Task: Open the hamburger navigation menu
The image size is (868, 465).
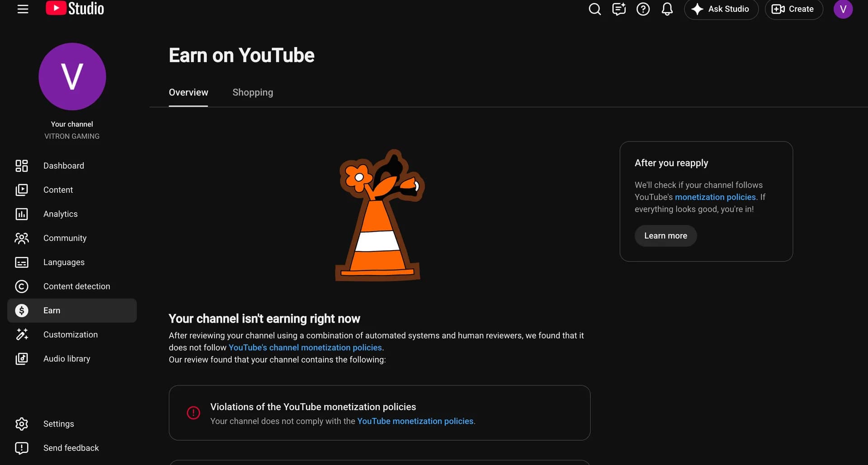Action: coord(23,9)
